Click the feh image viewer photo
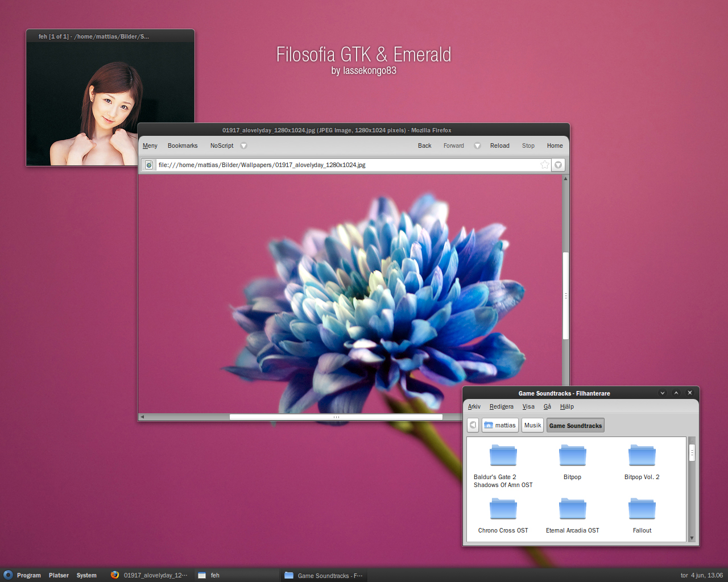The width and height of the screenshot is (728, 582). click(x=110, y=104)
